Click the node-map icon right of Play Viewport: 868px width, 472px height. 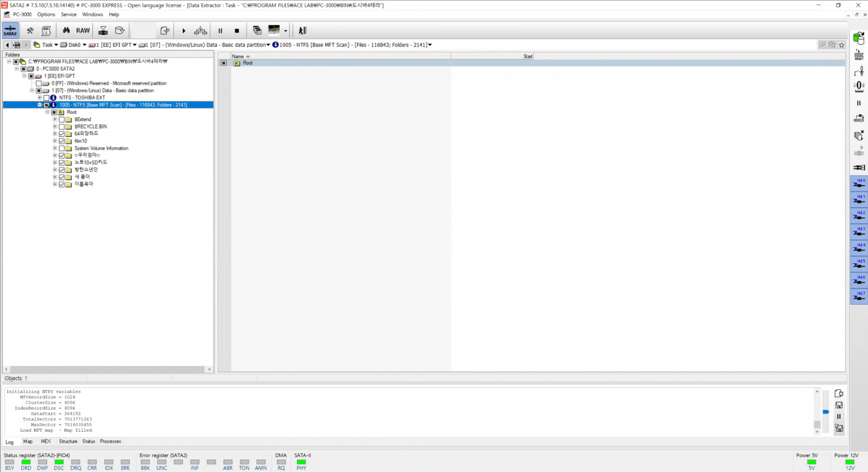click(200, 31)
